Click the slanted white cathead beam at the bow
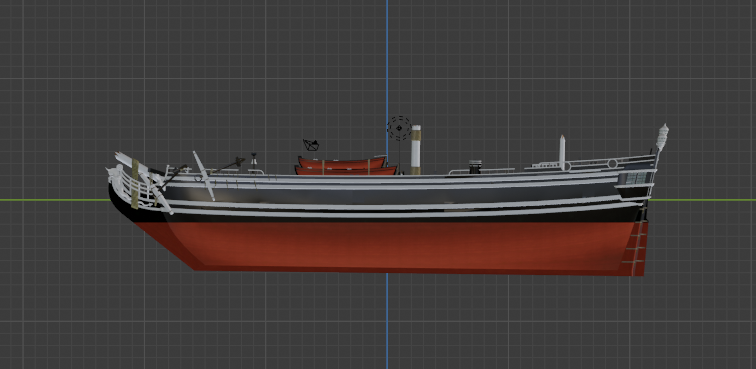This screenshot has height=369, width=756. [x=204, y=176]
